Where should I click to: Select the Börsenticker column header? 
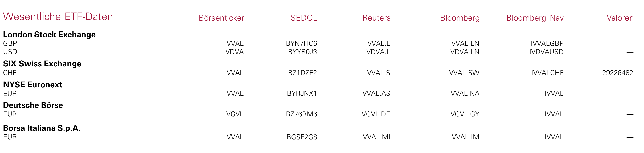coord(221,18)
